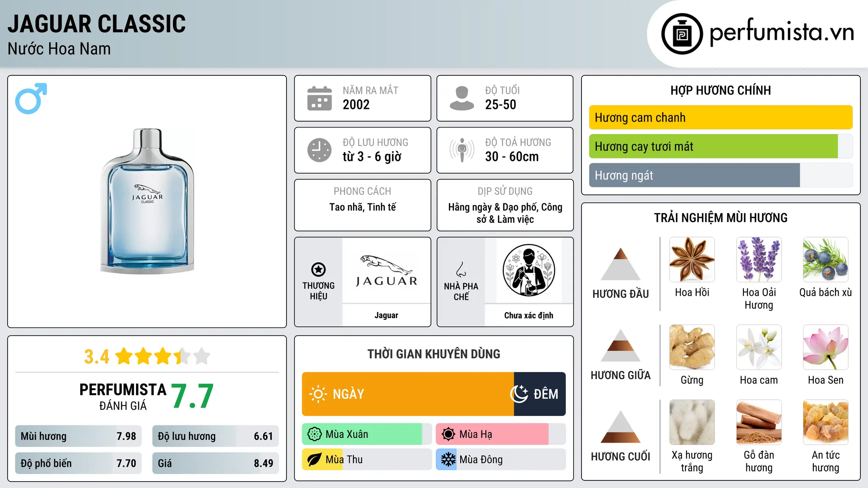Screen dimensions: 868x488
Task: Select the Hương cay tươi mát accord bar
Action: click(x=721, y=146)
